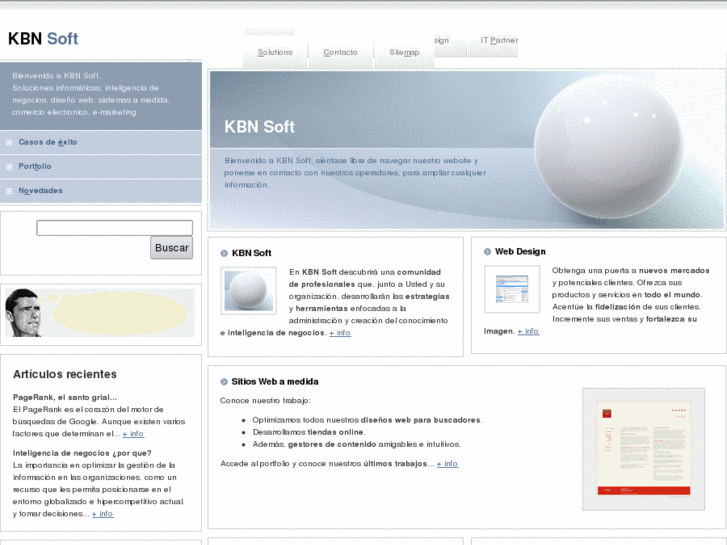Click the 'KBN Soft' box heading text
727x545 pixels.
point(251,253)
